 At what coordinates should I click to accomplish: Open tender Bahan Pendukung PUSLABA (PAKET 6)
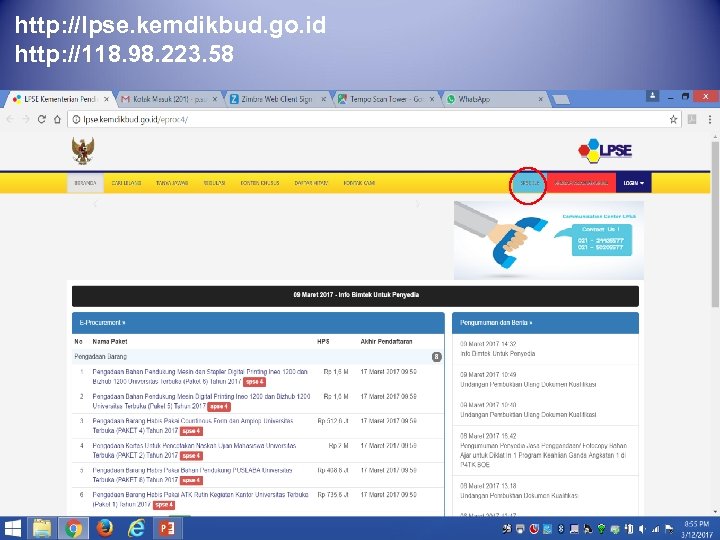coord(192,475)
